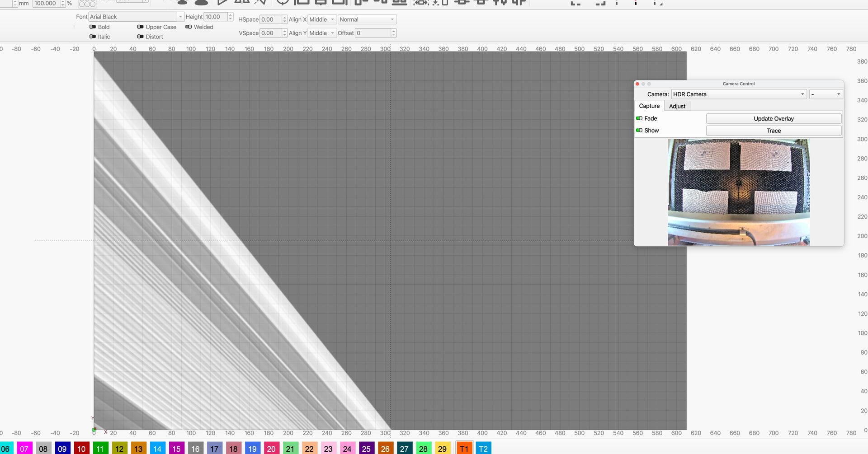Pick the red layer 10 swatch
Viewport: 868px width, 454px height.
81,448
